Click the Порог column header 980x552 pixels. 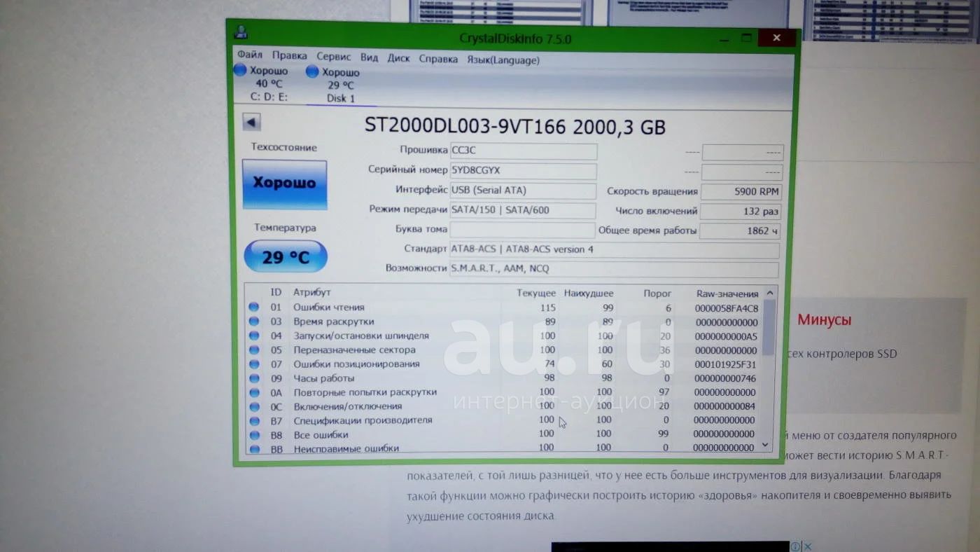[x=657, y=294]
